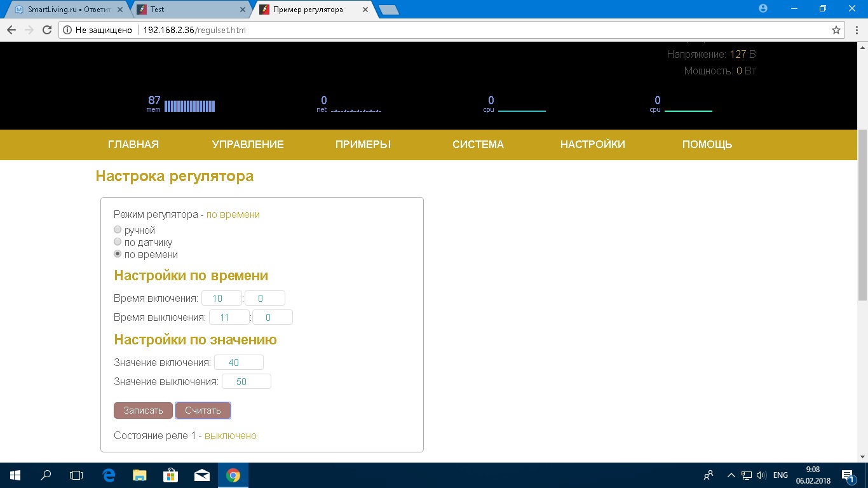Screen dimensions: 868x488
Task: Open File Explorer from the taskbar
Action: [139, 475]
